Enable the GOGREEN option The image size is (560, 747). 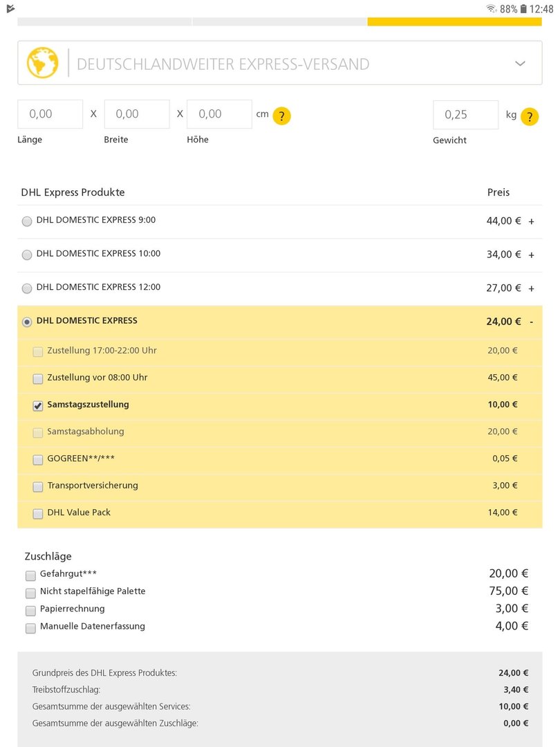tap(37, 460)
